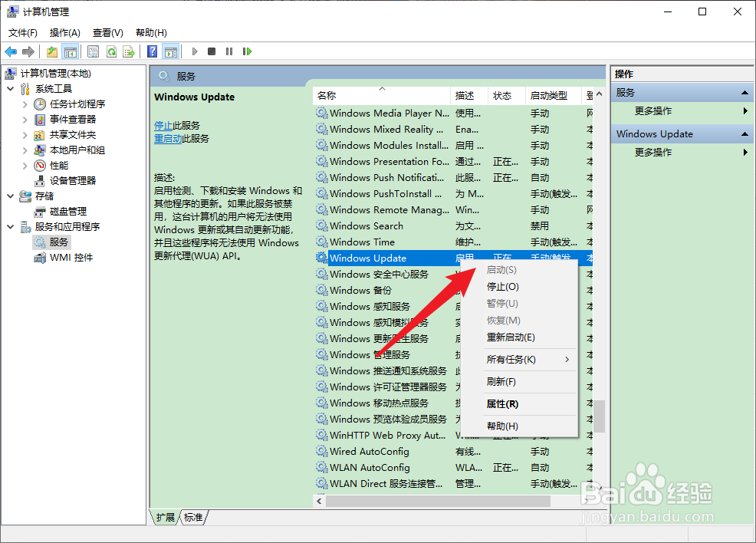Click the Restart service toolbar icon

(x=247, y=51)
